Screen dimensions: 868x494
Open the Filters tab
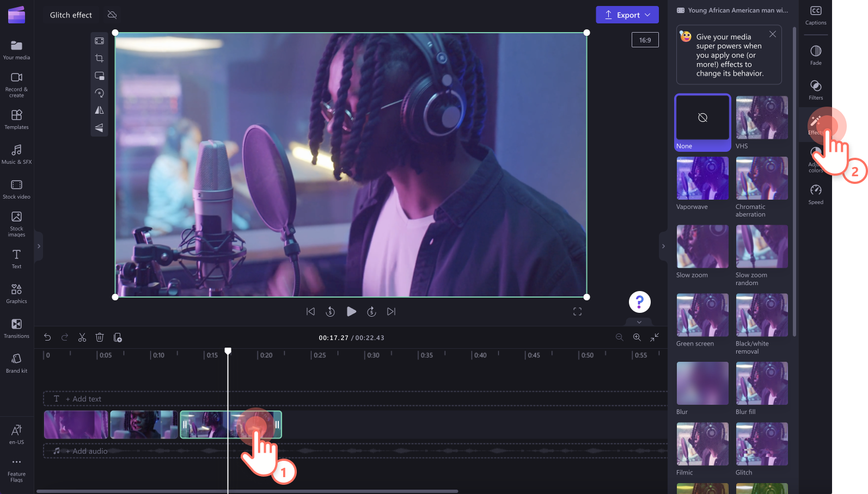click(x=816, y=90)
